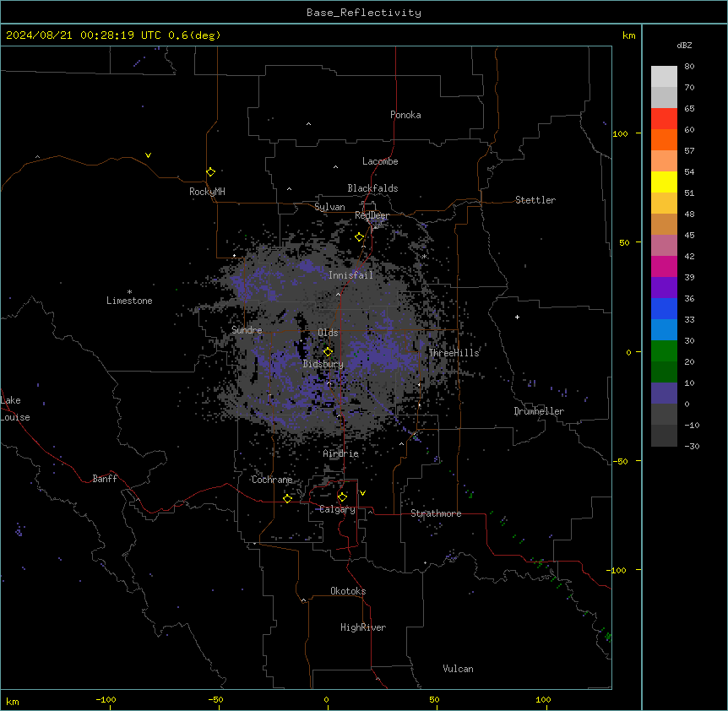This screenshot has width=728, height=711.
Task: Click the dBZ legend heading
Action: click(x=684, y=45)
